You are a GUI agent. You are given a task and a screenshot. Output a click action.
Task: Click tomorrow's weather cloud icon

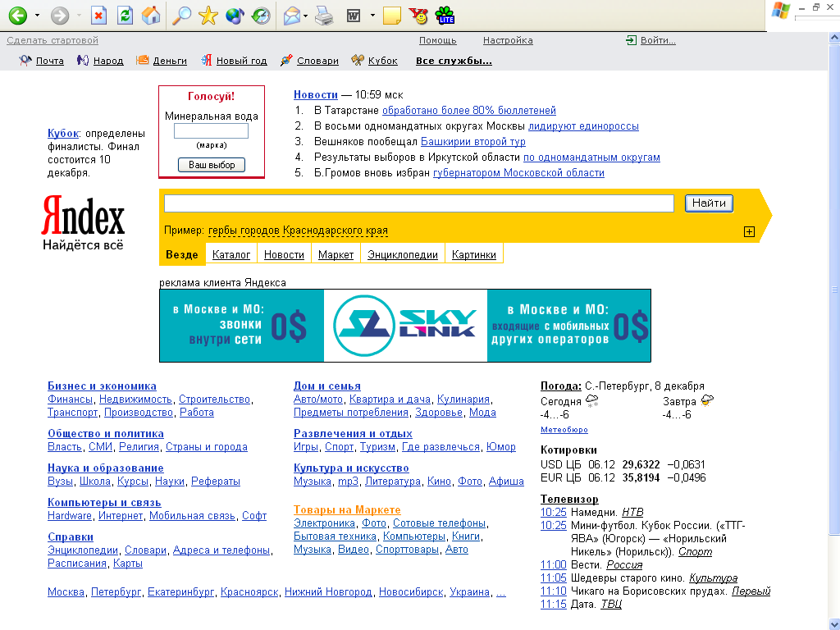pyautogui.click(x=707, y=400)
